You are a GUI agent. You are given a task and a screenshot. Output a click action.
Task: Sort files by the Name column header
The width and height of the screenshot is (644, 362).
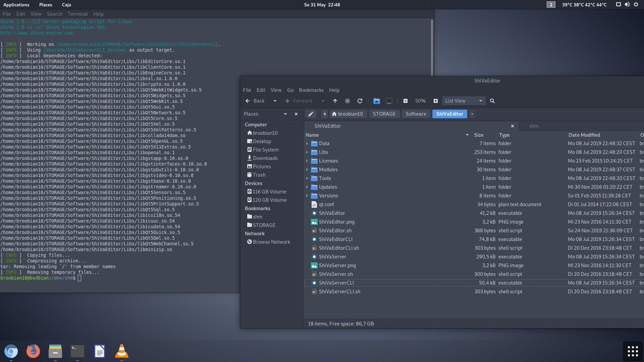[x=387, y=135]
